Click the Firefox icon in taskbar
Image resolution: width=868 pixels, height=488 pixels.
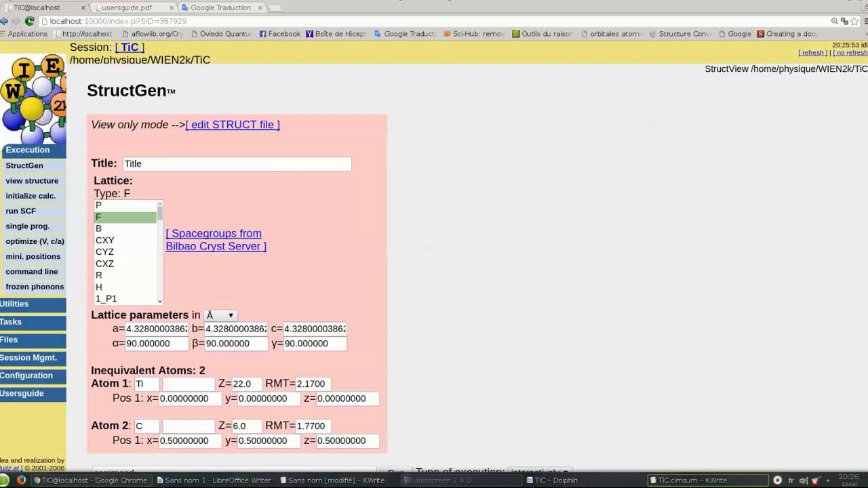[x=21, y=480]
